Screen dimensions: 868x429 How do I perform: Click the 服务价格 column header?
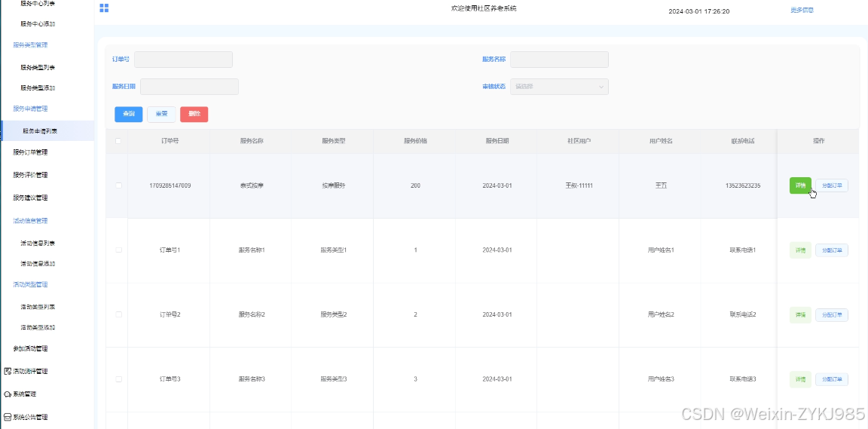tap(415, 141)
